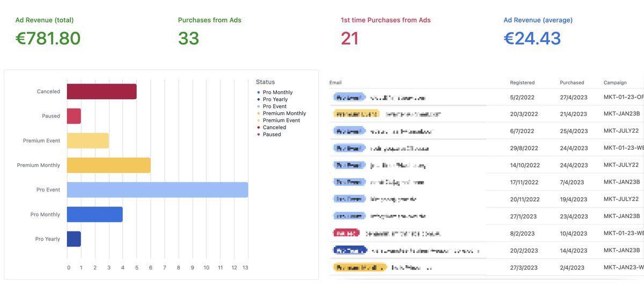Open the Ad Revenue (total) €781.80 metric
Image resolution: width=644 pixels, height=299 pixels.
(x=48, y=38)
